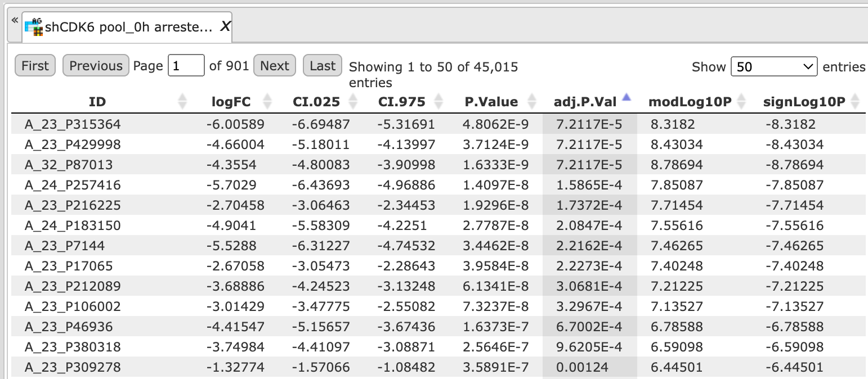868x379 pixels.
Task: Select ID cell A_23_P216225
Action: click(73, 205)
